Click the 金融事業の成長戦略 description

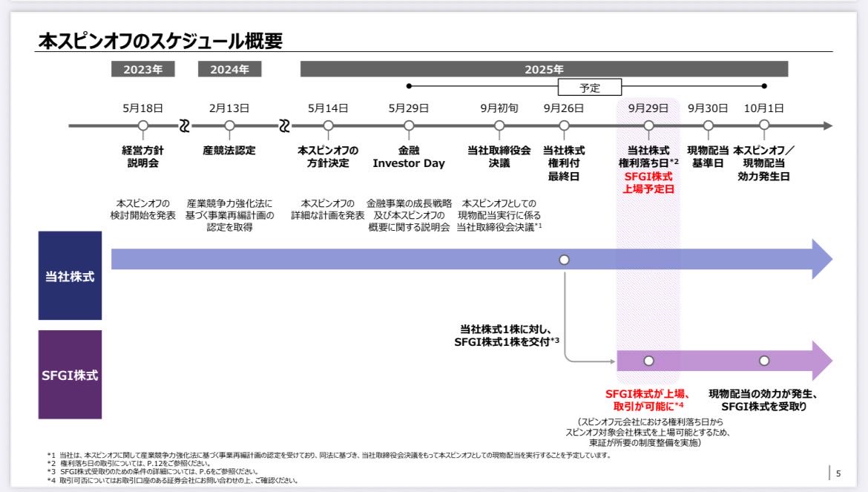409,215
